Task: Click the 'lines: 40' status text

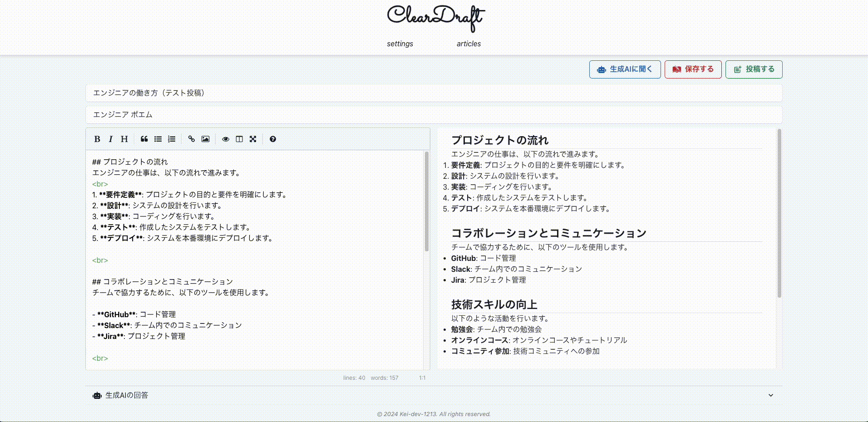Action: (x=354, y=378)
